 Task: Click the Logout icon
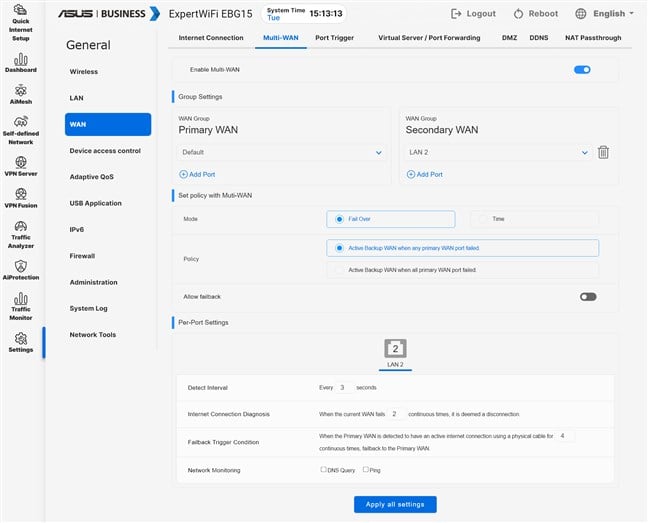[x=456, y=14]
